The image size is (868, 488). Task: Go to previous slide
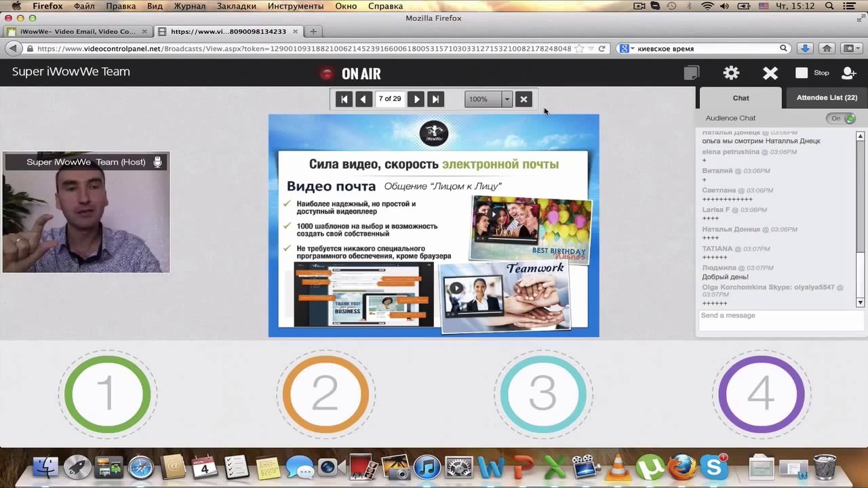click(x=363, y=99)
